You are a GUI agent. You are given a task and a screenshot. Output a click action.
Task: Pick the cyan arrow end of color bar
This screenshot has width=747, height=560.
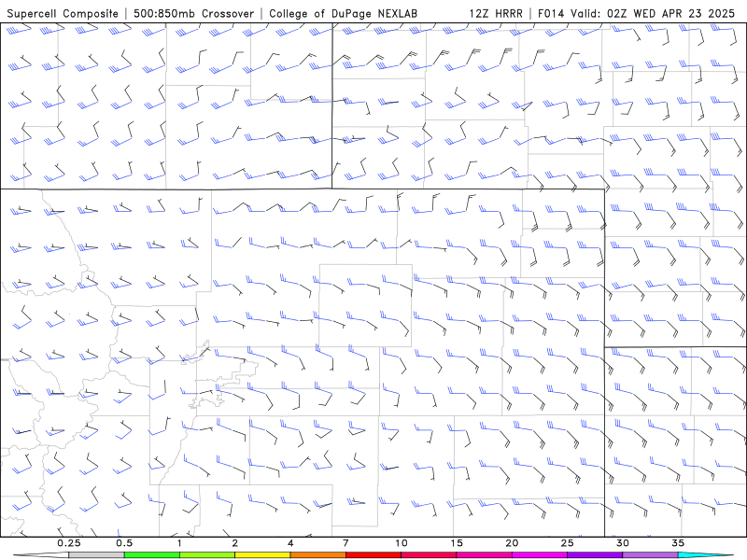tap(706, 555)
